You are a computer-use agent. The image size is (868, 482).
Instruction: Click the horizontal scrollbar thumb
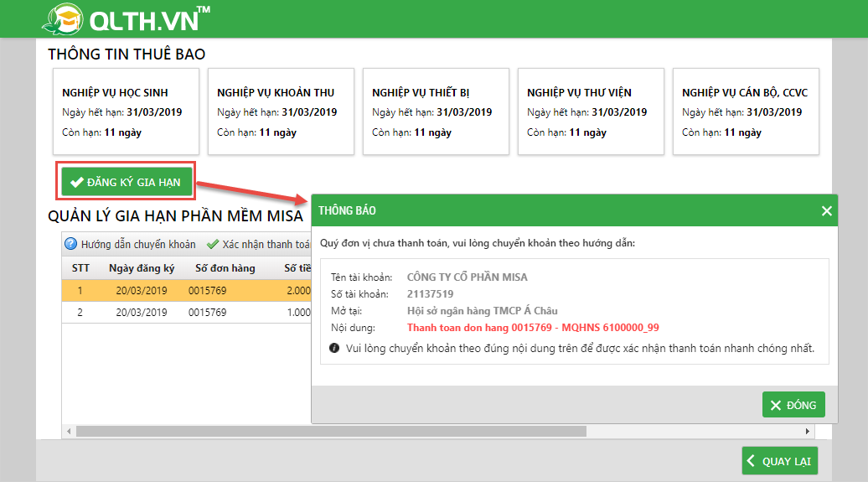(331, 431)
